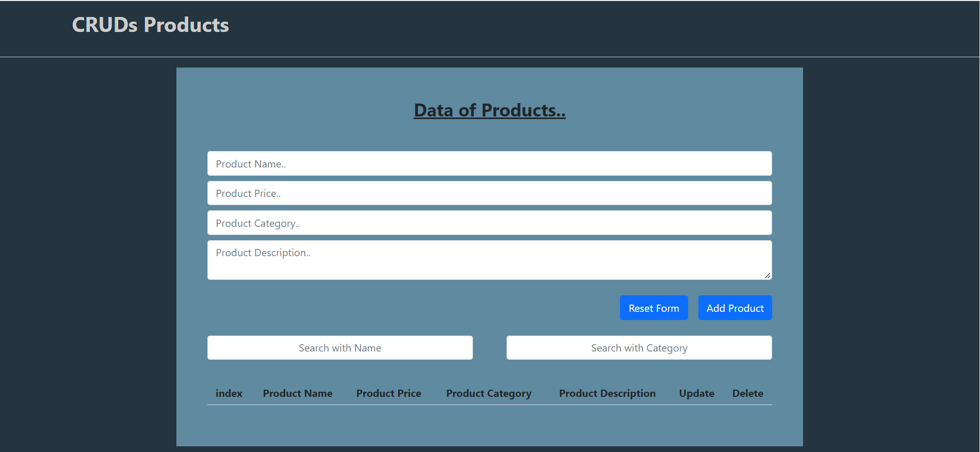Click the Product Price column header

coord(388,393)
